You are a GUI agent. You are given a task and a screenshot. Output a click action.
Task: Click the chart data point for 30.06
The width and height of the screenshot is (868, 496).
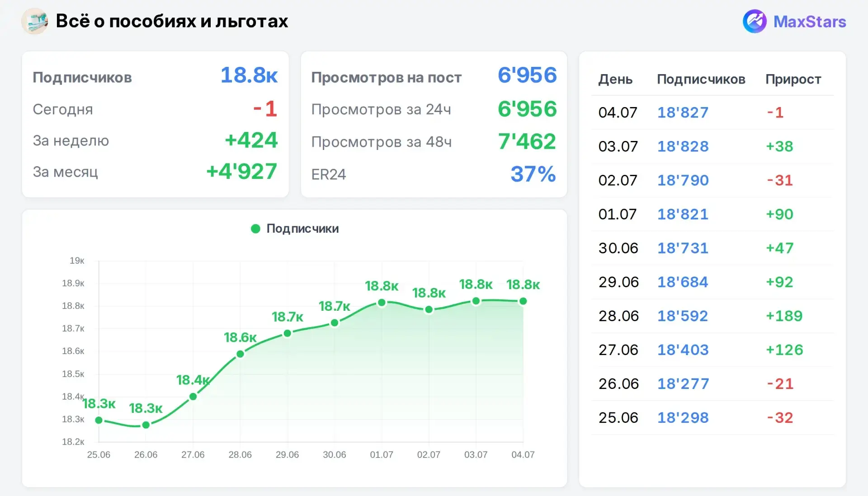[335, 323]
